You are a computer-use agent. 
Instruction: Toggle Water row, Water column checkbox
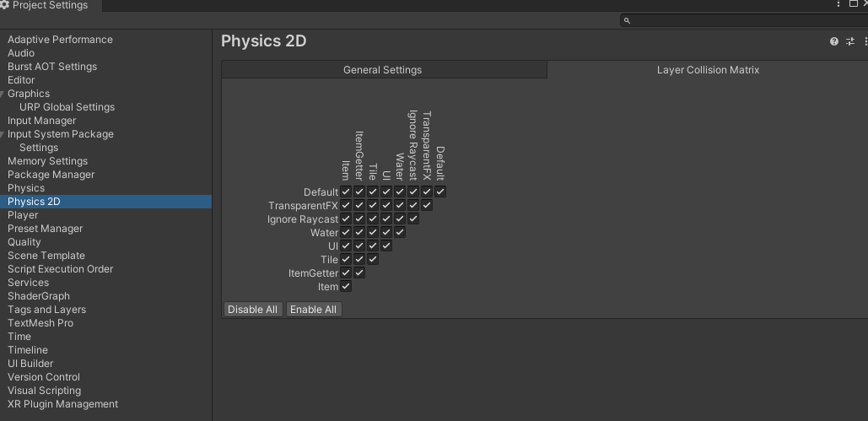click(400, 233)
